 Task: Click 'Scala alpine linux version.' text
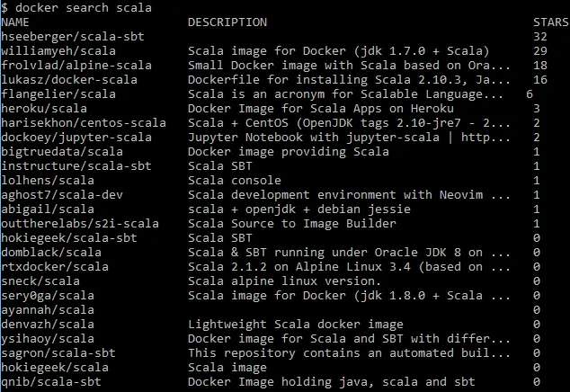(285, 281)
